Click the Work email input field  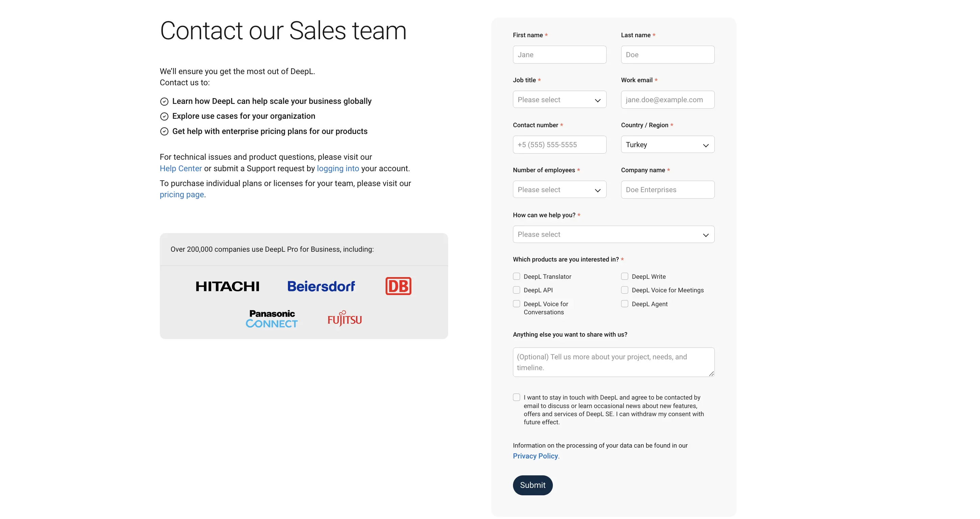667,99
